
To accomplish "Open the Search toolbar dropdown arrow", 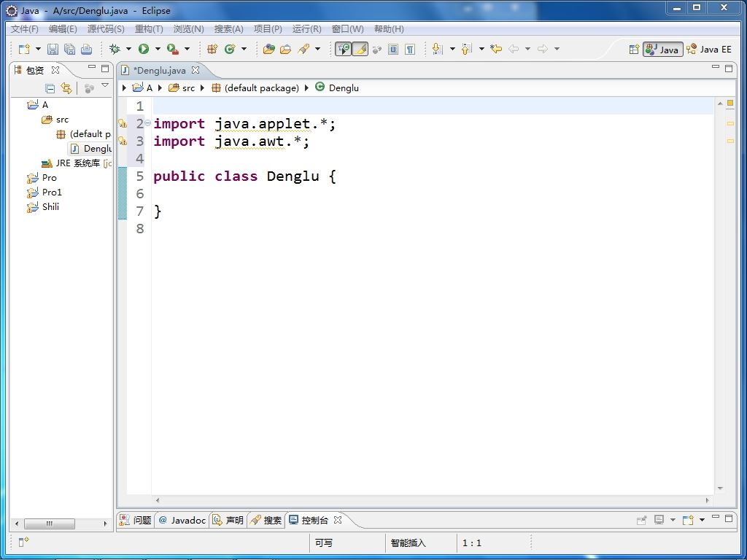I will (x=318, y=49).
